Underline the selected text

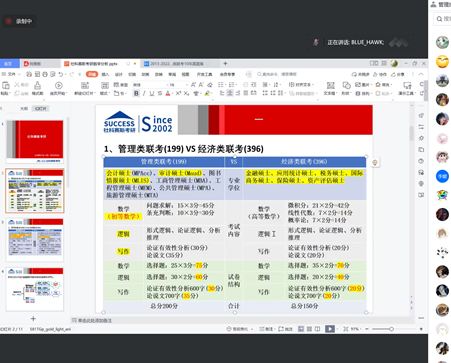point(152,94)
